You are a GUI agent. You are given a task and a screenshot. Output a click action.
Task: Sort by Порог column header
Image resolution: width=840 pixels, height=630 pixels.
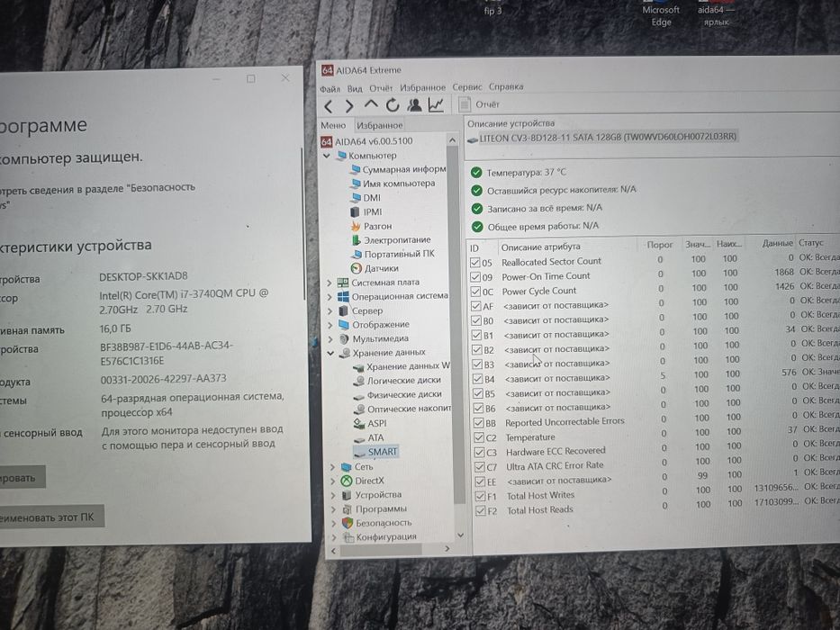[659, 245]
